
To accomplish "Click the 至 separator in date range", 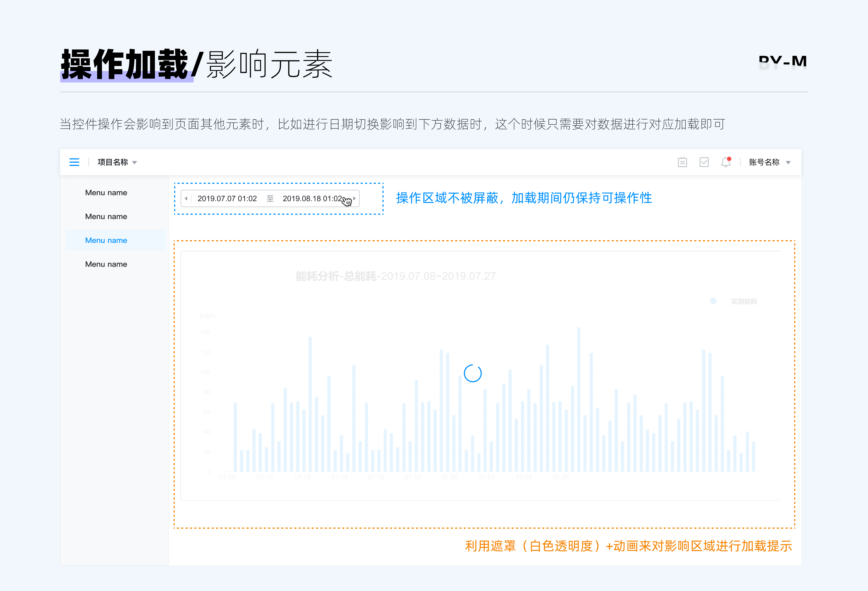I will coord(270,198).
